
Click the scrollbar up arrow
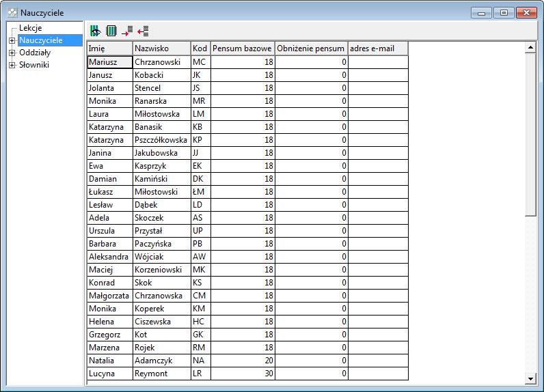pyautogui.click(x=530, y=47)
